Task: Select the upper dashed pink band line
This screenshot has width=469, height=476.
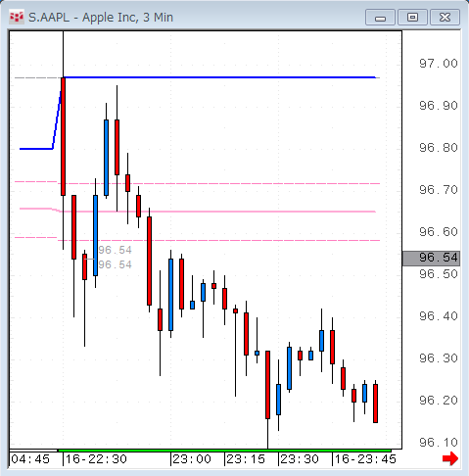Action: [218, 183]
